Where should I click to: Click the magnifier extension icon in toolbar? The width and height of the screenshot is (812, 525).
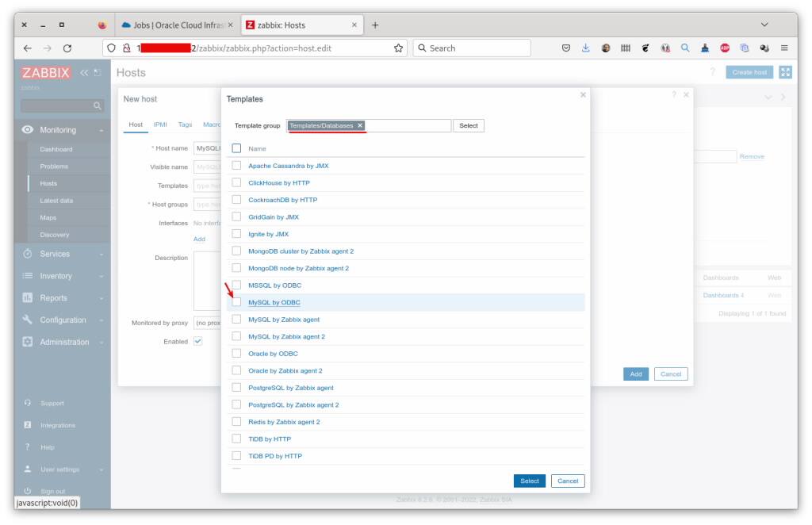[x=685, y=48]
